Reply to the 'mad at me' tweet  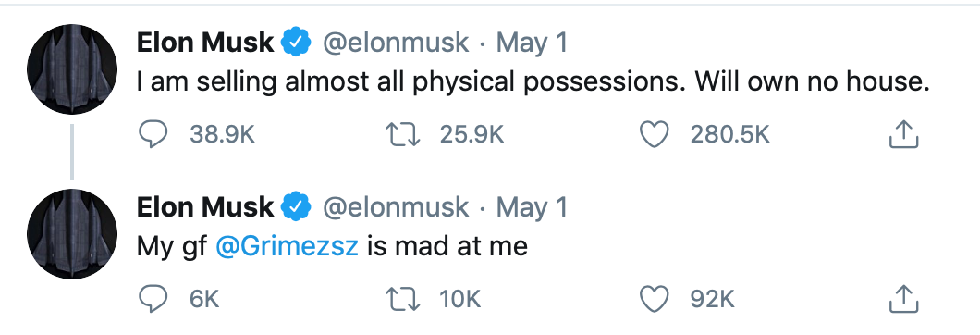click(153, 299)
